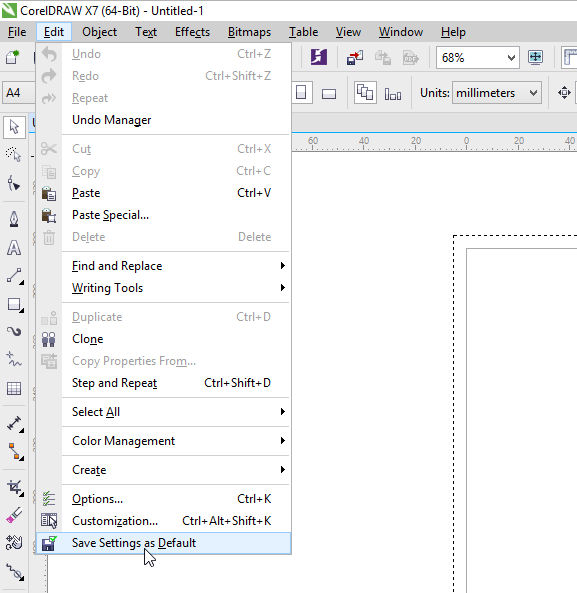The width and height of the screenshot is (577, 593).
Task: Open the Table menu
Action: [303, 32]
